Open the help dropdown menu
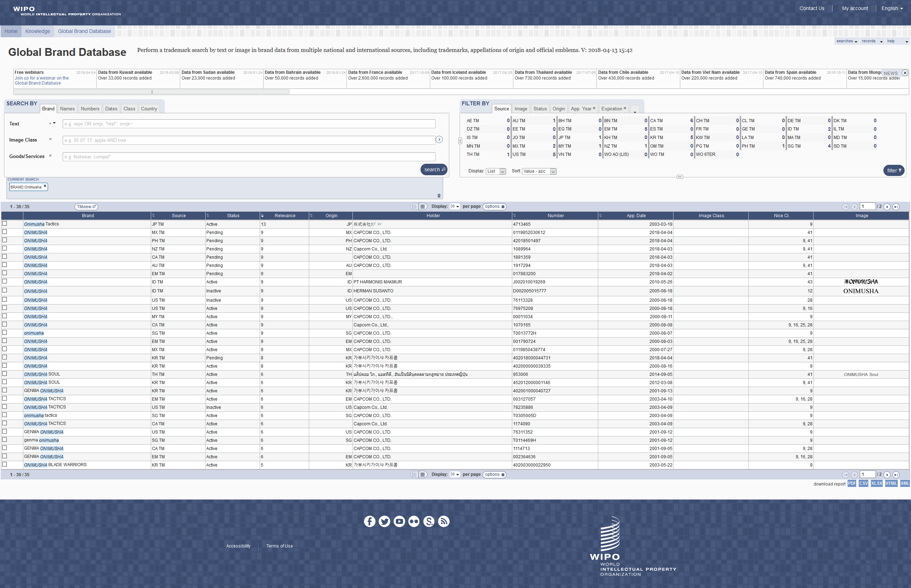 [x=898, y=41]
